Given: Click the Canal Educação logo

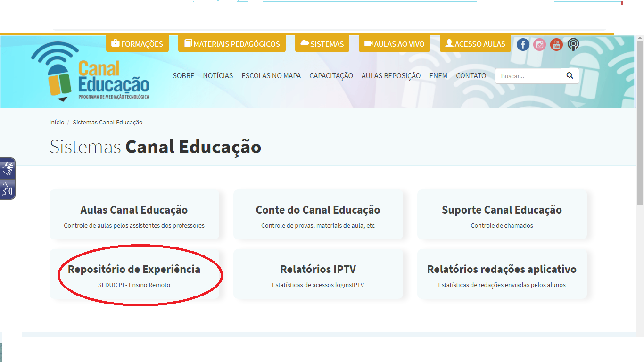Looking at the screenshot, I should point(91,72).
